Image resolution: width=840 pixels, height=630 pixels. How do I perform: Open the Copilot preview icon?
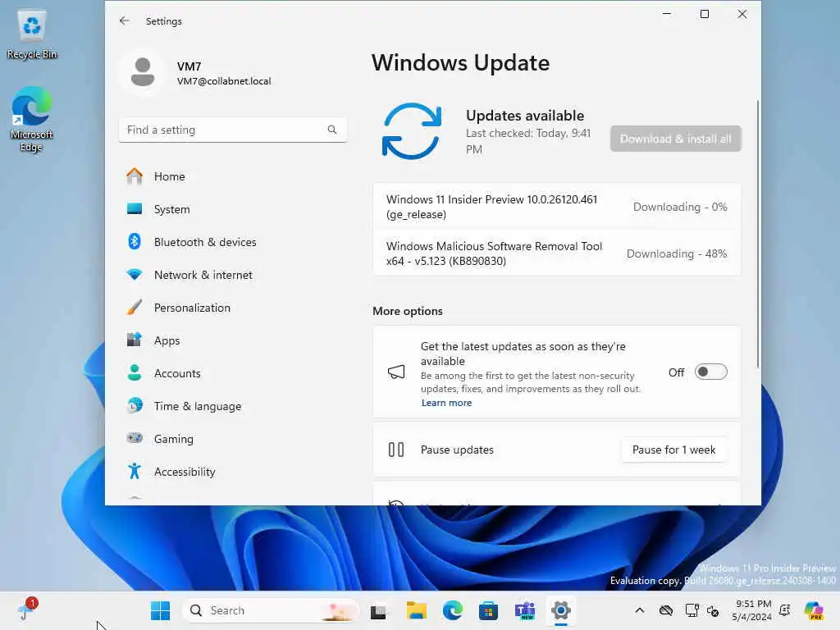pos(814,610)
